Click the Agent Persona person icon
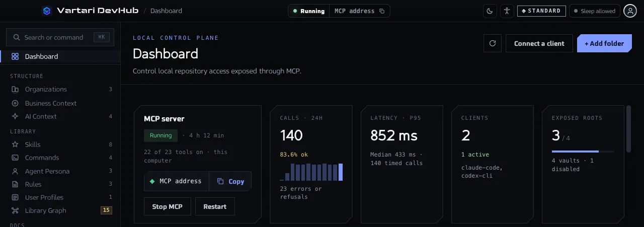Image resolution: width=644 pixels, height=227 pixels. tap(15, 171)
